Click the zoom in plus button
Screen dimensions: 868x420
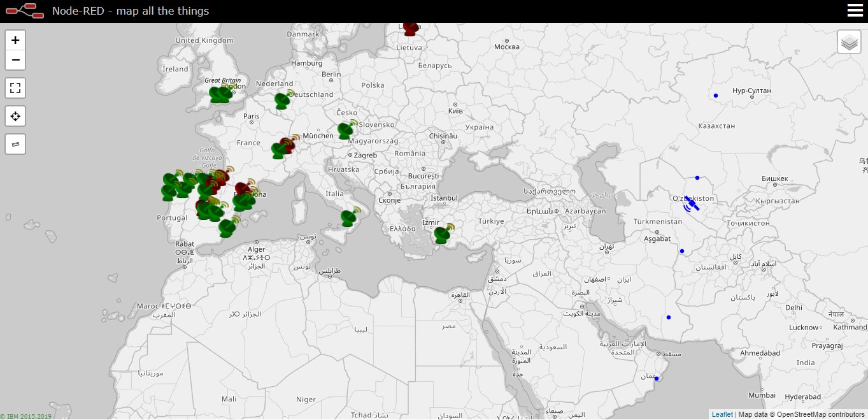coord(15,40)
